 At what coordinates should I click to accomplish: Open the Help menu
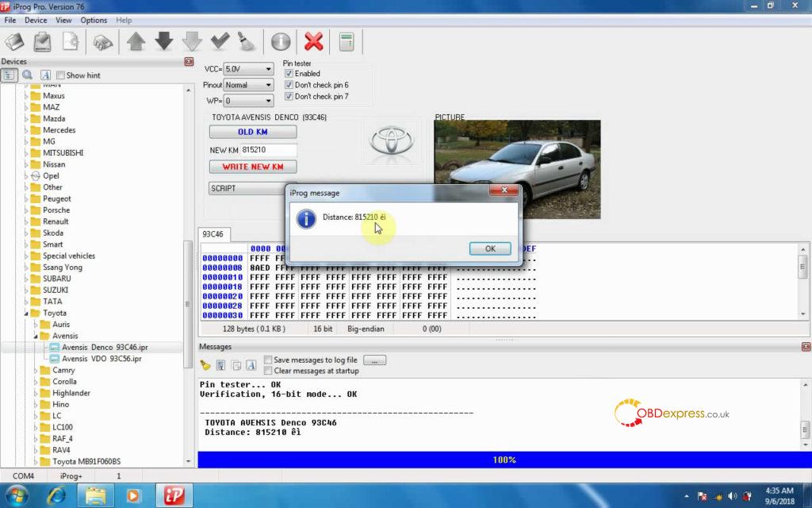[124, 20]
